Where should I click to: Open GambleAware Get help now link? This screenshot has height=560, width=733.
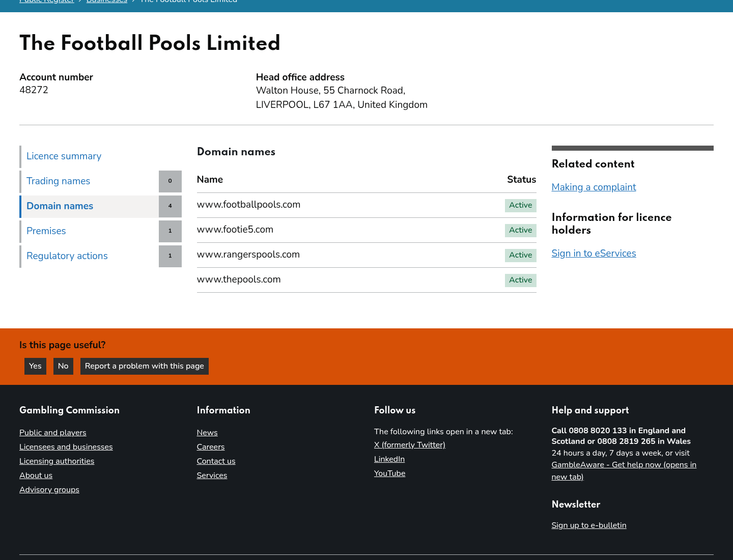coord(624,471)
